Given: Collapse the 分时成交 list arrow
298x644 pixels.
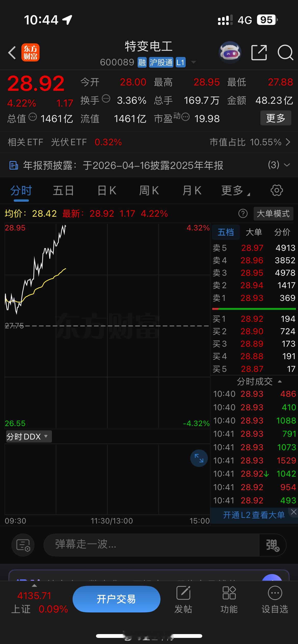Looking at the screenshot, I should click(280, 381).
